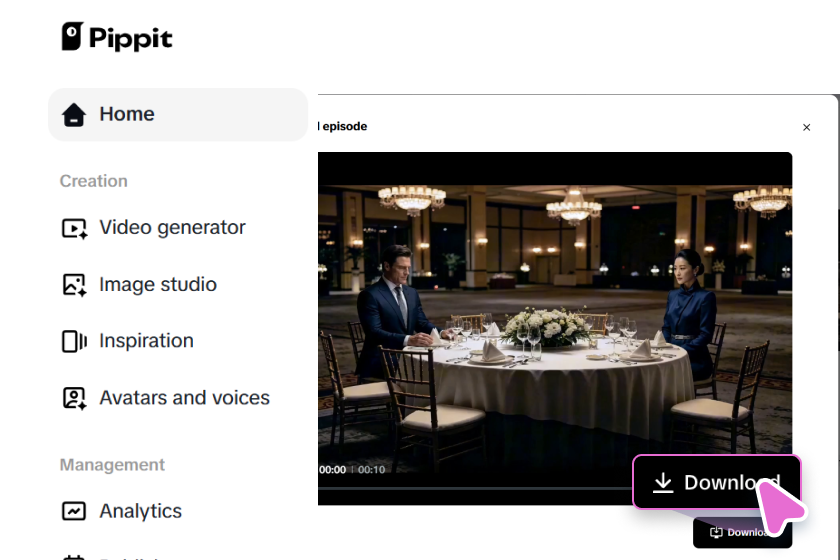Click the Pippit logo icon
Image resolution: width=840 pixels, height=560 pixels.
pos(72,36)
